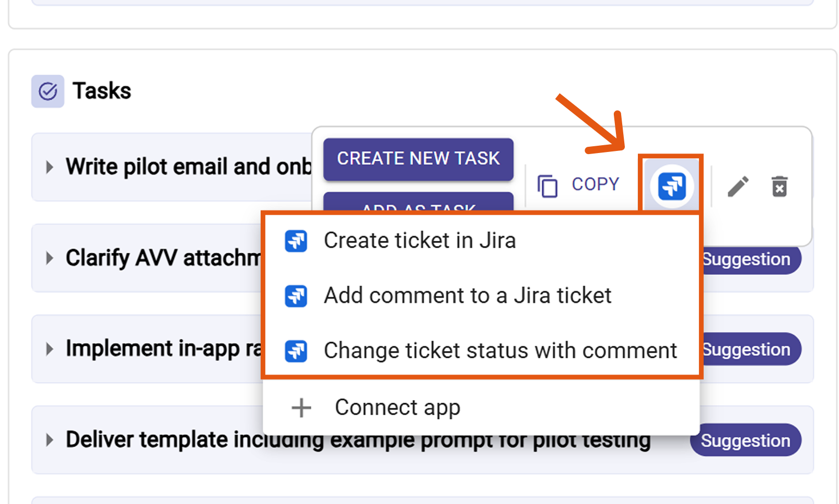
Task: Click the Deliver template task title text
Action: 358,440
